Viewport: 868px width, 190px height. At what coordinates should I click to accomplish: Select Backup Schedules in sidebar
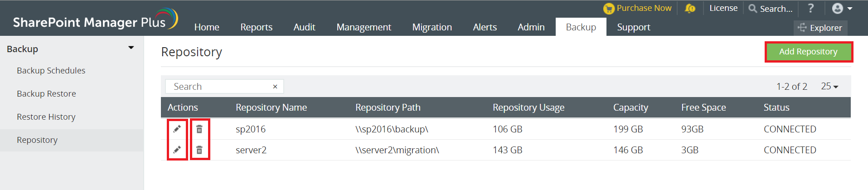coord(51,71)
